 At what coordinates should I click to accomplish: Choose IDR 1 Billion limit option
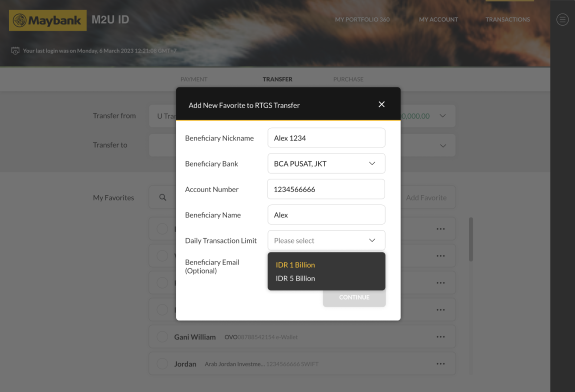[x=295, y=265]
